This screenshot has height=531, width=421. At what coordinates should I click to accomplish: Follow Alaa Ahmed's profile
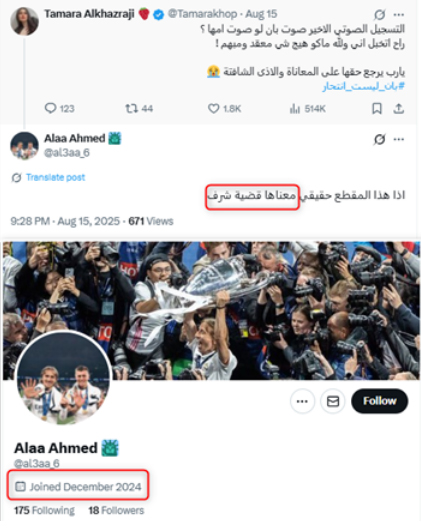[x=379, y=401]
